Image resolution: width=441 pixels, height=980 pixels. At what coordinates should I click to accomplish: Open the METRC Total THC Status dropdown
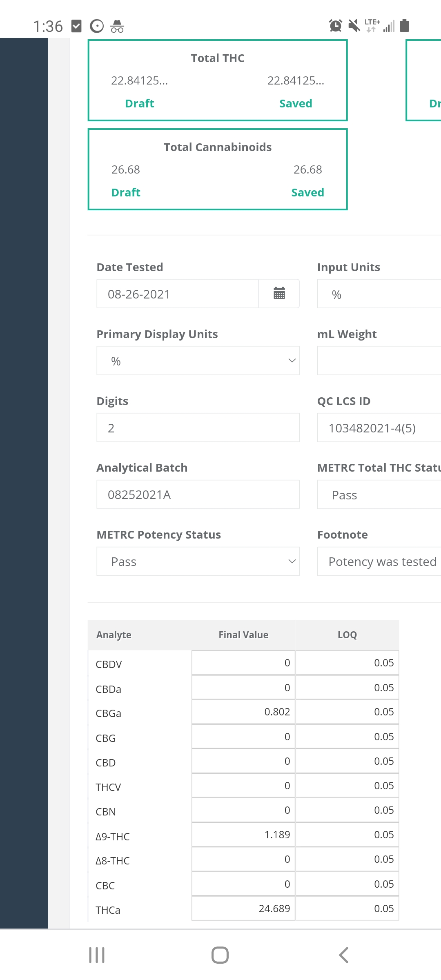tap(380, 494)
